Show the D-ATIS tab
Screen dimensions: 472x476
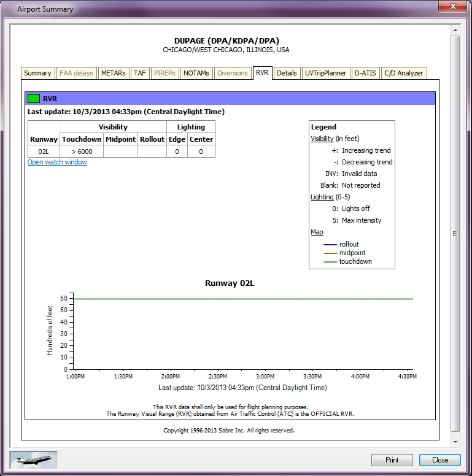pos(365,73)
